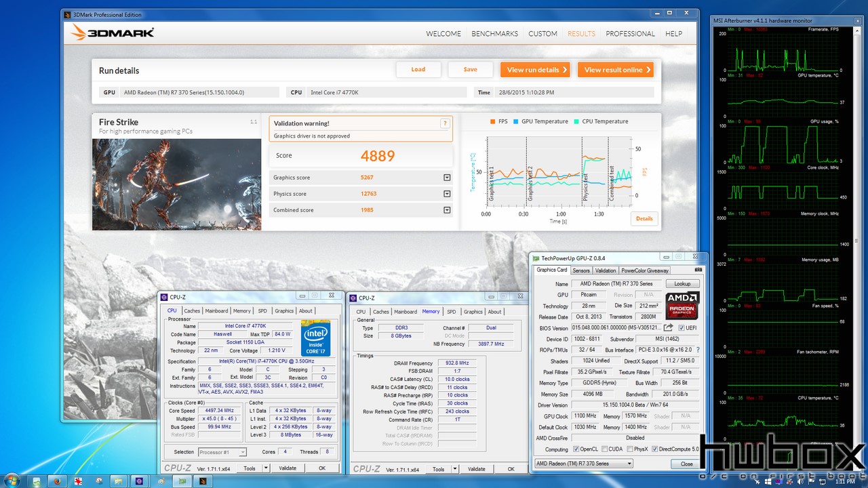Open the WELCOME tab in 3DMark
Image resolution: width=868 pixels, height=488 pixels.
point(443,34)
